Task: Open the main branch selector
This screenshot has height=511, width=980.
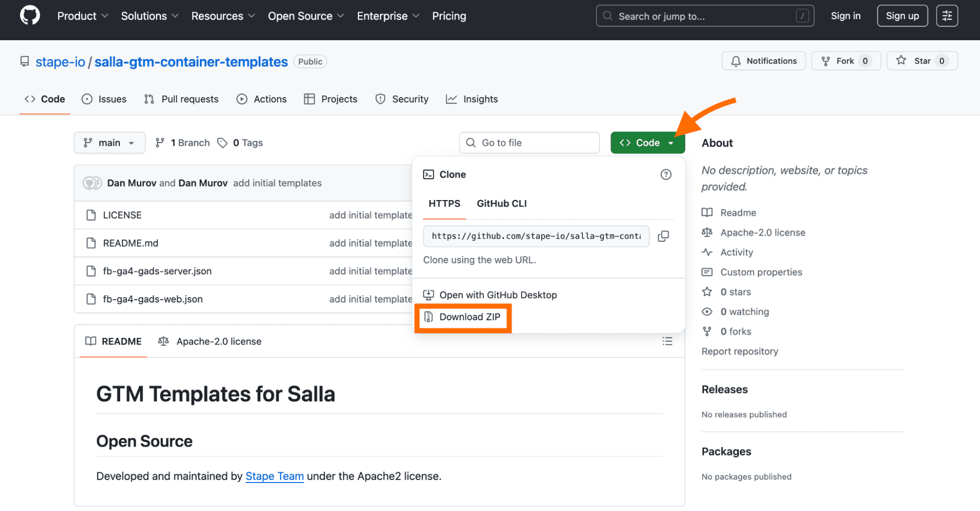Action: tap(109, 143)
